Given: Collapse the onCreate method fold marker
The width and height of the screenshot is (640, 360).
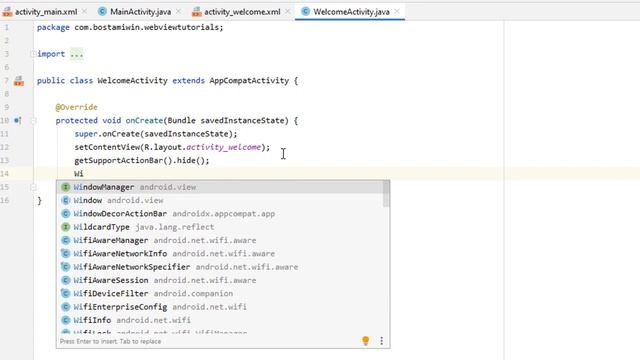Looking at the screenshot, I should 33,120.
